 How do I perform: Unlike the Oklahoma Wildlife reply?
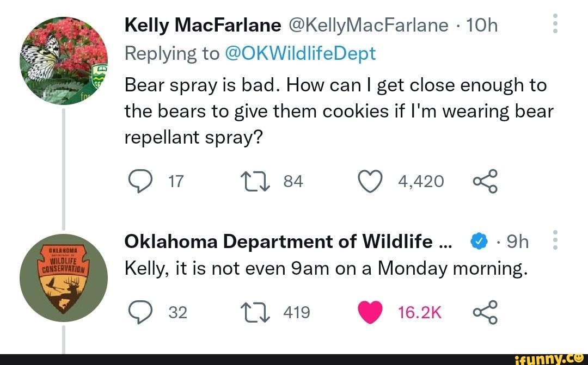click(370, 312)
